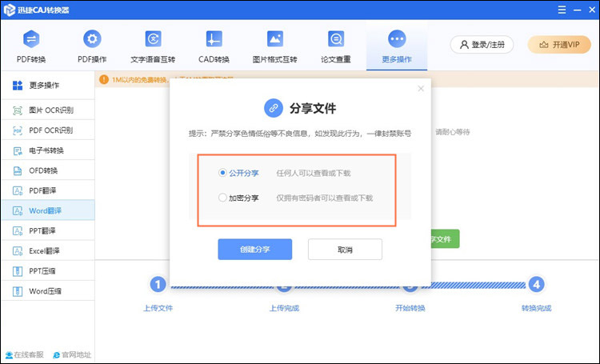Open the PDF操作 gear icon
The image size is (600, 364).
click(92, 39)
